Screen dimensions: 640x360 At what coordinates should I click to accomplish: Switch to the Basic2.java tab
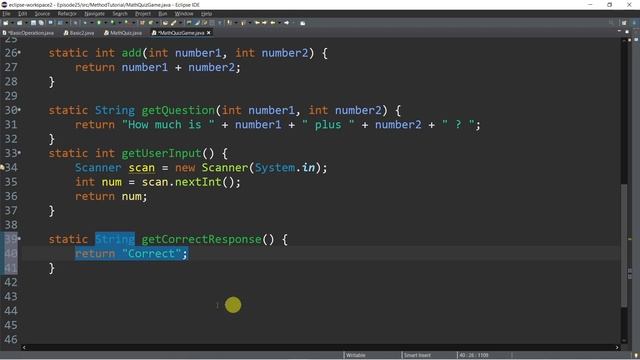[79, 33]
